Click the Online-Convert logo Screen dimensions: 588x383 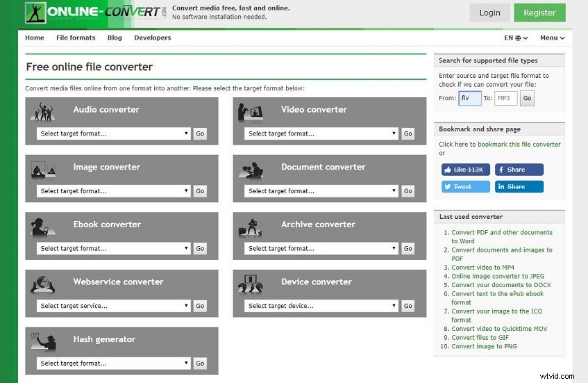(96, 13)
